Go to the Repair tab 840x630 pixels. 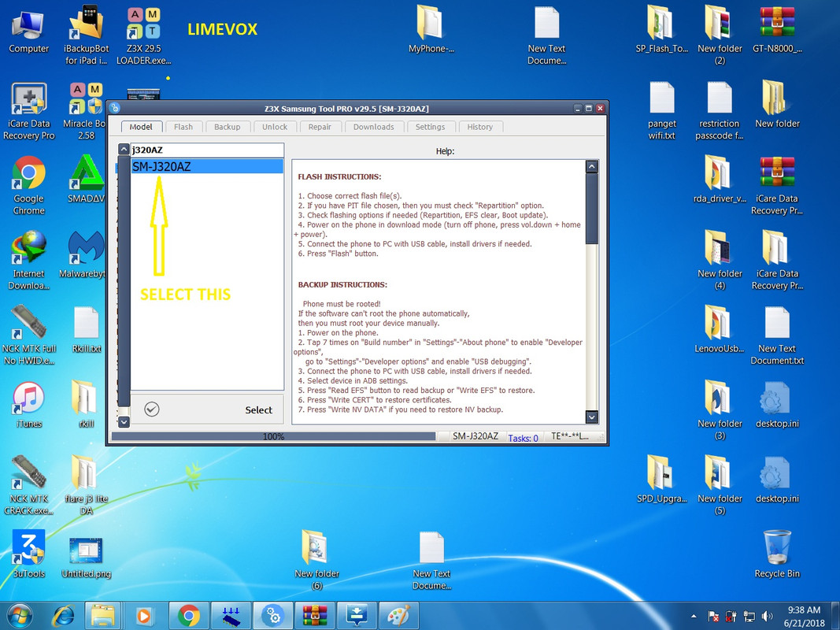[320, 127]
